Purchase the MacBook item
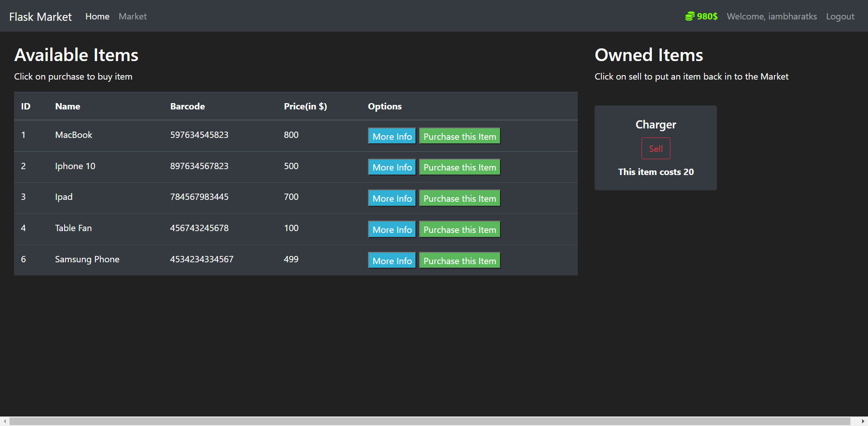Viewport: 868px width, 426px height. 459,136
